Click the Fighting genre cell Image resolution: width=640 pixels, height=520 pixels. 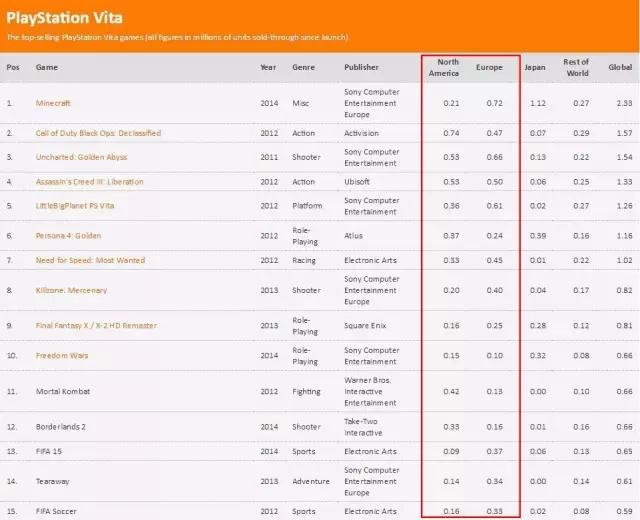tap(306, 391)
